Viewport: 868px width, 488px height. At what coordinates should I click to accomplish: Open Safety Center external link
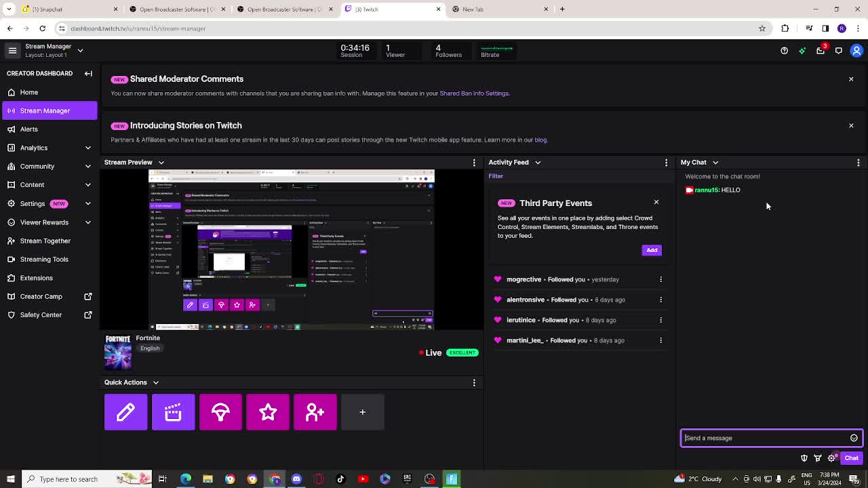50,314
